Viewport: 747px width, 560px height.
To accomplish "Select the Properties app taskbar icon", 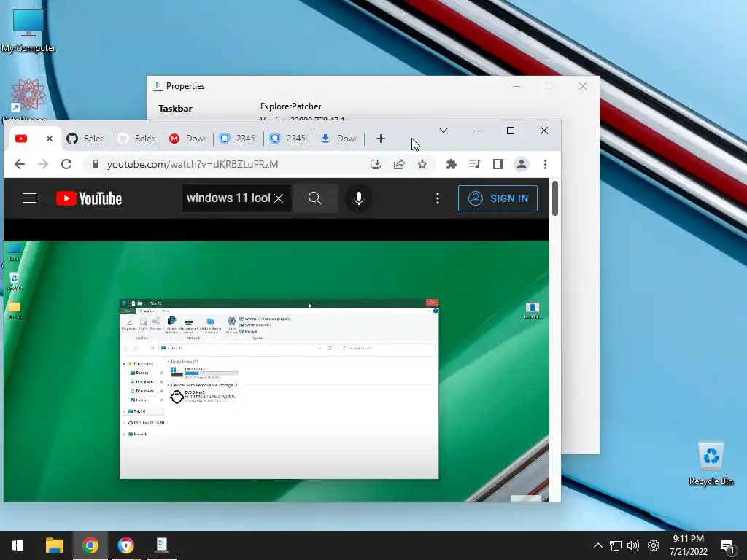I will click(161, 545).
